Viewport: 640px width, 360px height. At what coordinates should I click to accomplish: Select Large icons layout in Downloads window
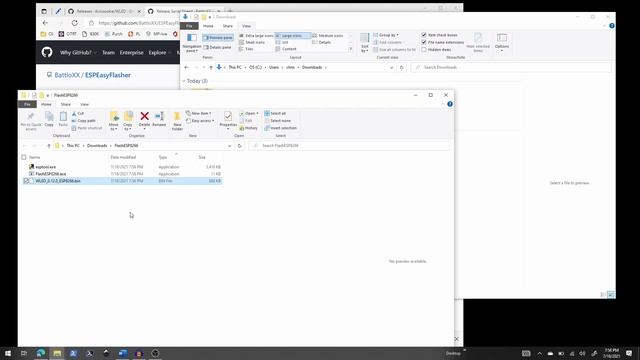click(292, 36)
